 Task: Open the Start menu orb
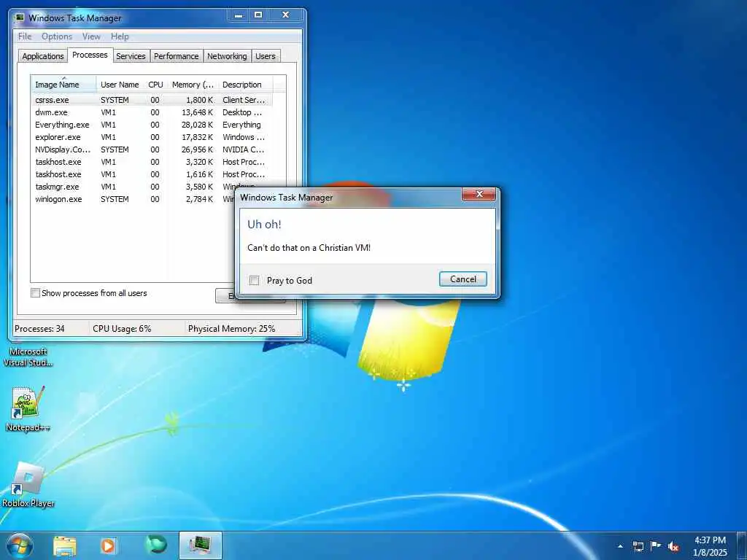click(20, 545)
